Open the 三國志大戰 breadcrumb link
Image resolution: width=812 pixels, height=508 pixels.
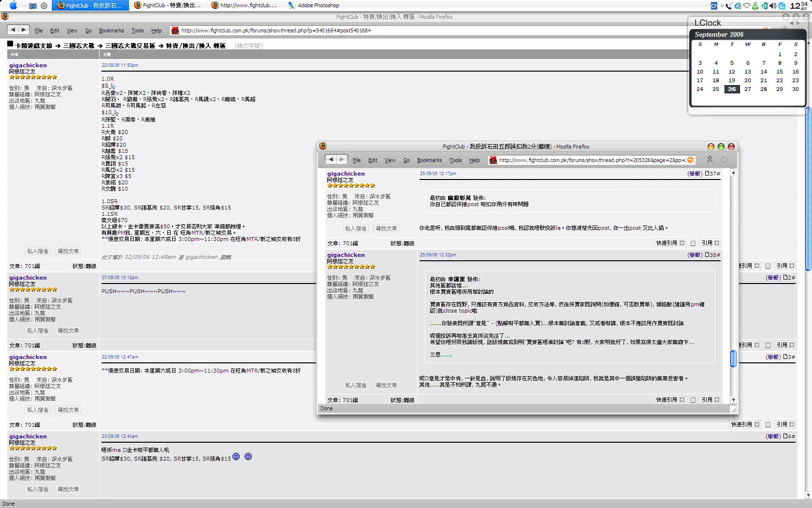79,46
